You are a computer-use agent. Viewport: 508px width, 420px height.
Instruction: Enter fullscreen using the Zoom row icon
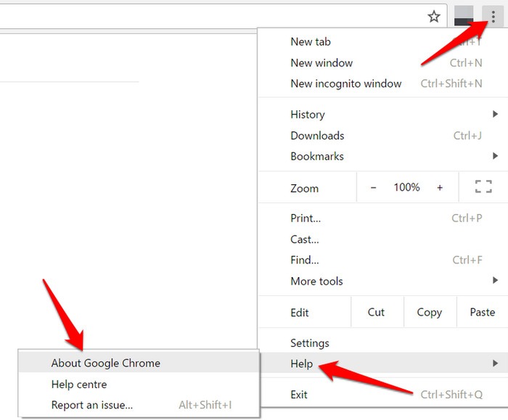pyautogui.click(x=483, y=187)
